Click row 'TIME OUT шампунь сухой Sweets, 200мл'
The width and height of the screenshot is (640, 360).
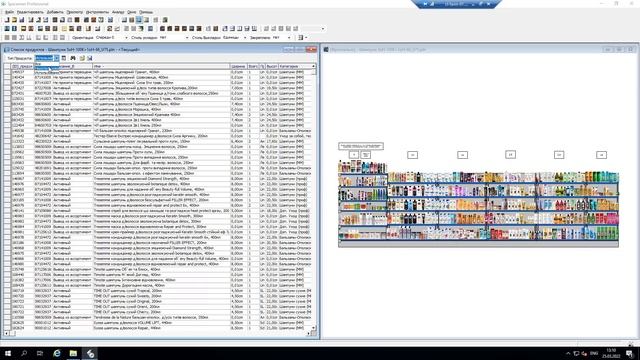pyautogui.click(x=161, y=296)
